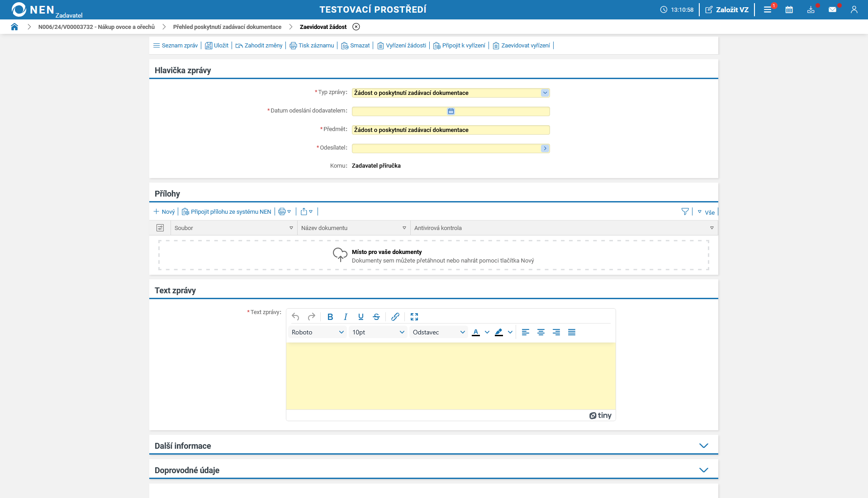
Task: Expand the Další informace section
Action: pyautogui.click(x=703, y=446)
